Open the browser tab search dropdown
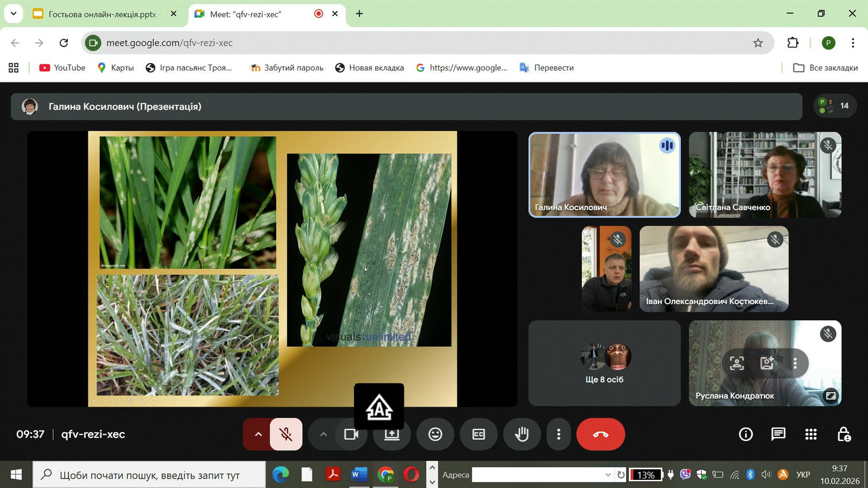 (13, 13)
